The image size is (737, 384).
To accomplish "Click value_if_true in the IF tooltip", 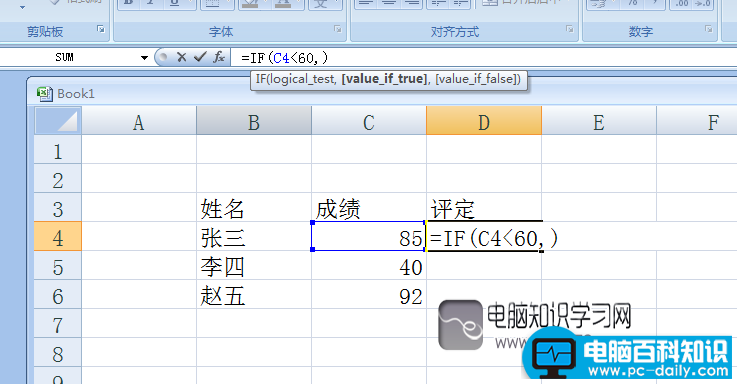I will tap(384, 79).
